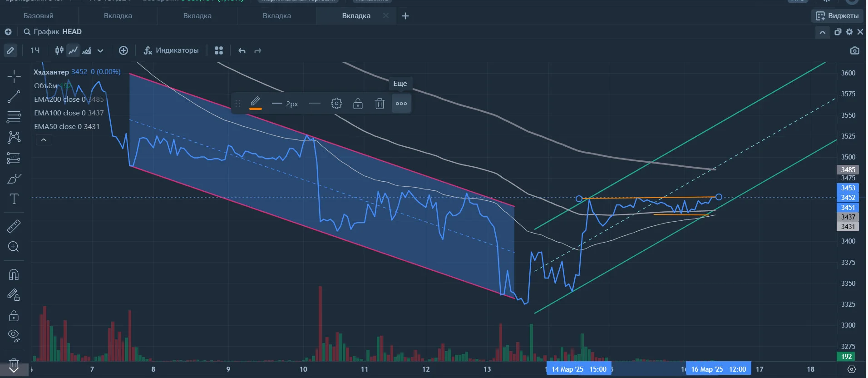Add a comparison symbol with plus-circle
Screen dimensions: 868x378
123,50
